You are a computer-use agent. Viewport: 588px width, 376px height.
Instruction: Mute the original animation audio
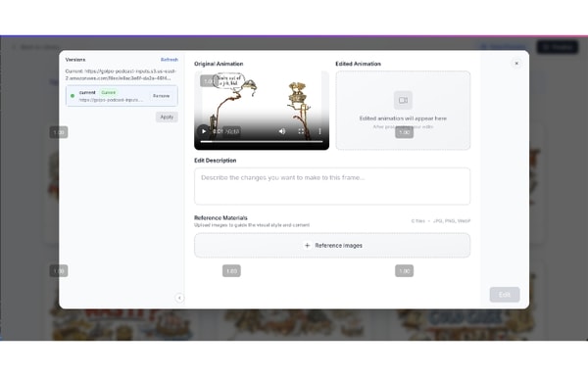tap(282, 131)
